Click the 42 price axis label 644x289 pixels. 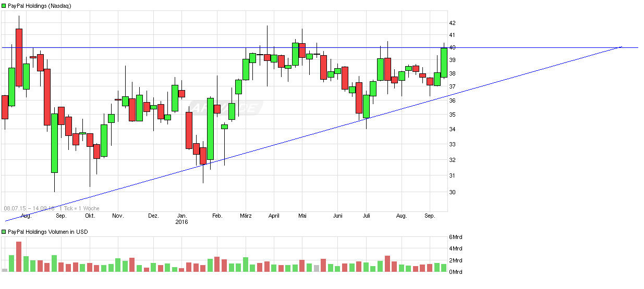point(452,23)
